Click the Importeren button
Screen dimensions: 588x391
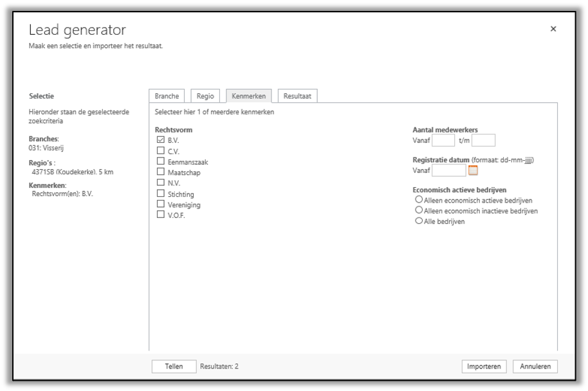[484, 367]
